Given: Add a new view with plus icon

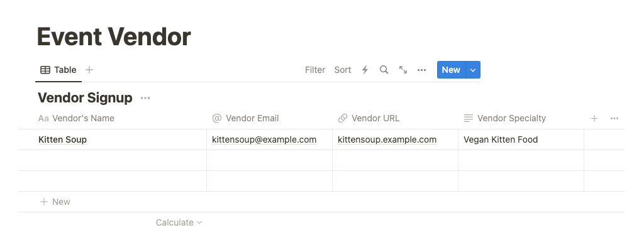Looking at the screenshot, I should pyautogui.click(x=89, y=70).
